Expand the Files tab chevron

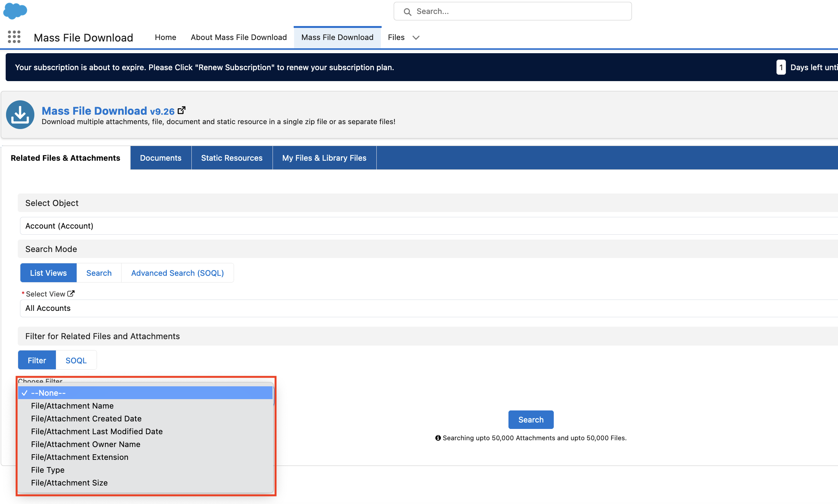pos(416,37)
